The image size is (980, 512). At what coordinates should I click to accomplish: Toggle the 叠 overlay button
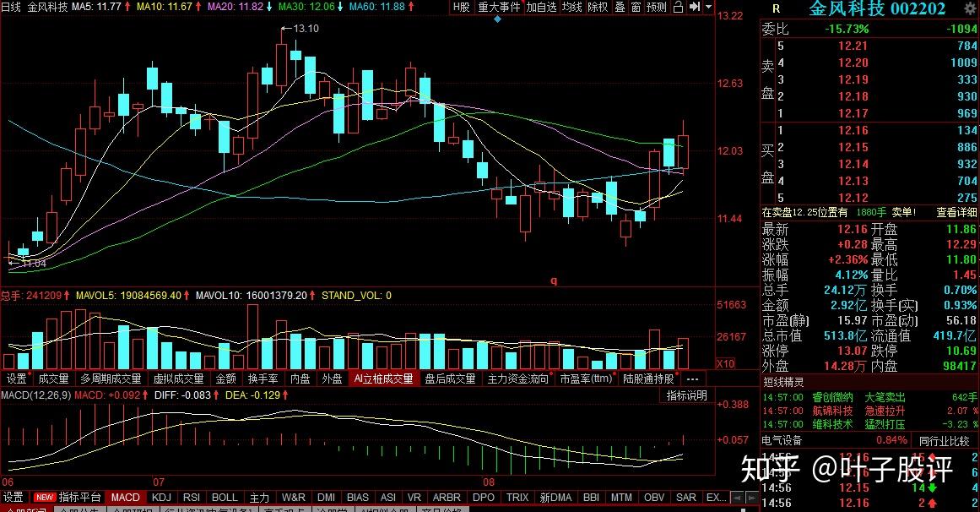point(620,7)
